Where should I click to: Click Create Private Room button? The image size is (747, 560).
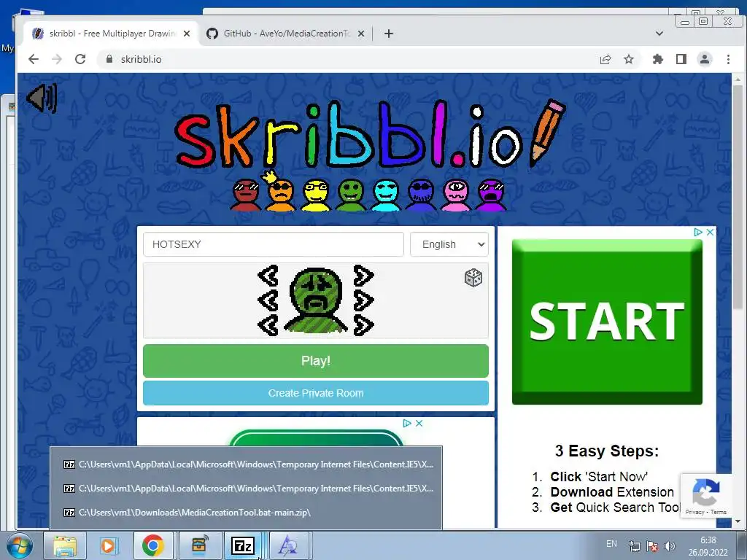click(316, 393)
